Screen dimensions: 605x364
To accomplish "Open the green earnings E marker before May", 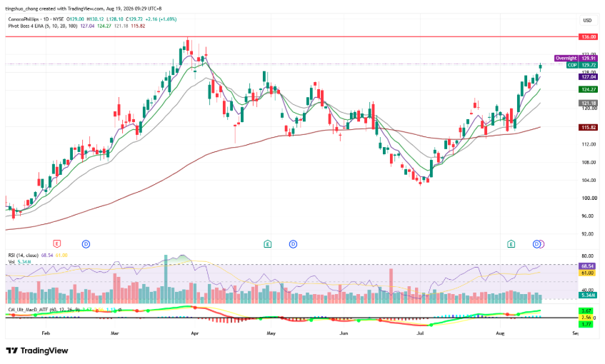I will click(267, 243).
